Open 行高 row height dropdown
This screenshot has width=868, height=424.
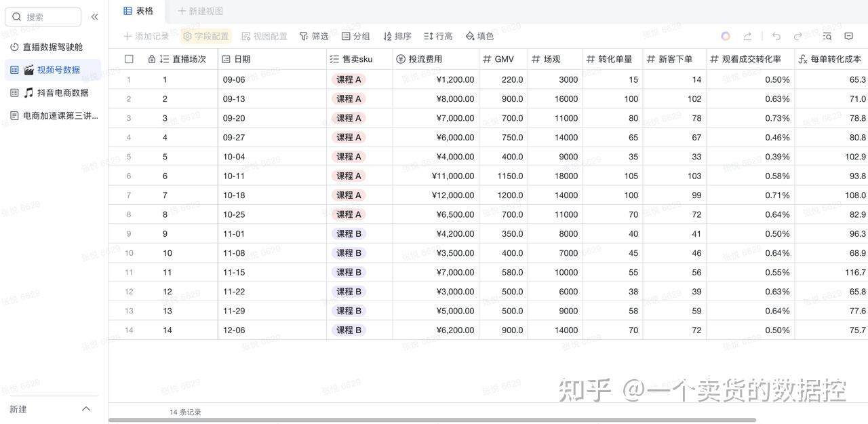coord(438,36)
